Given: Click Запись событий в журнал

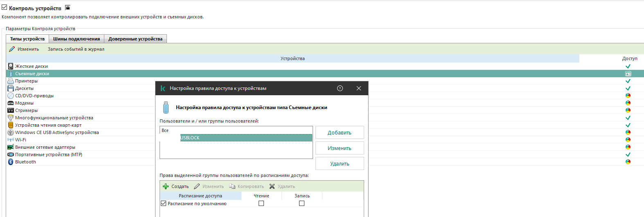Looking at the screenshot, I should coord(76,49).
